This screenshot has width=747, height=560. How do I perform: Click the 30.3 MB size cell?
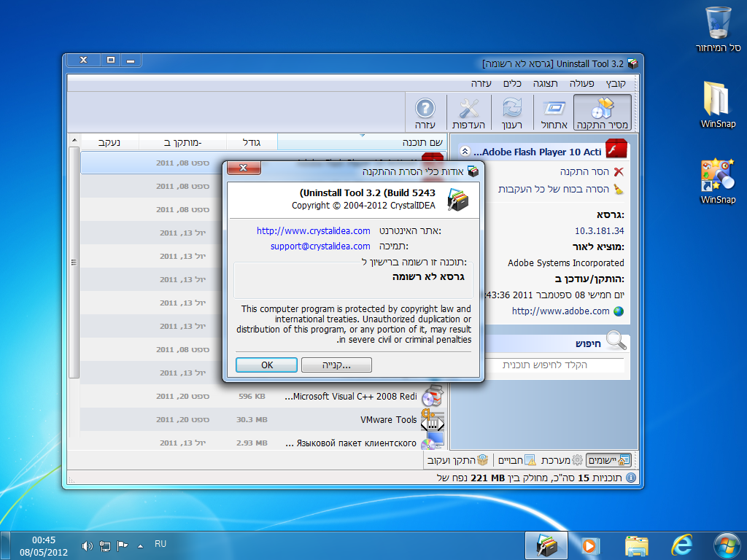click(x=252, y=419)
